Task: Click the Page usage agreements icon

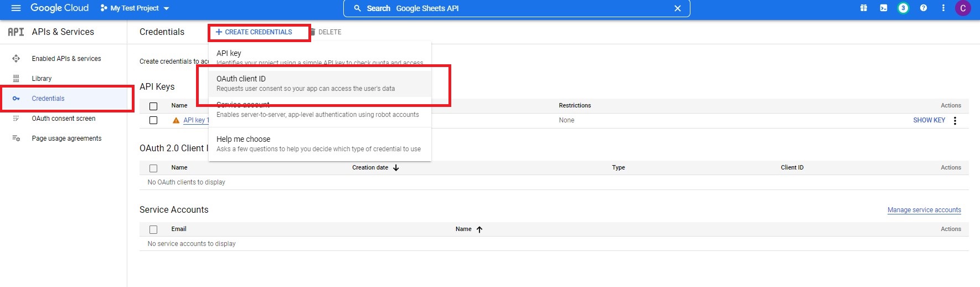Action: pos(16,139)
